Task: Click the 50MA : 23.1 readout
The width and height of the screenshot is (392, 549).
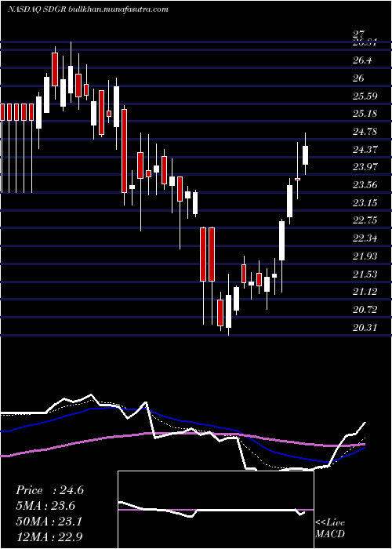Action: click(x=49, y=522)
